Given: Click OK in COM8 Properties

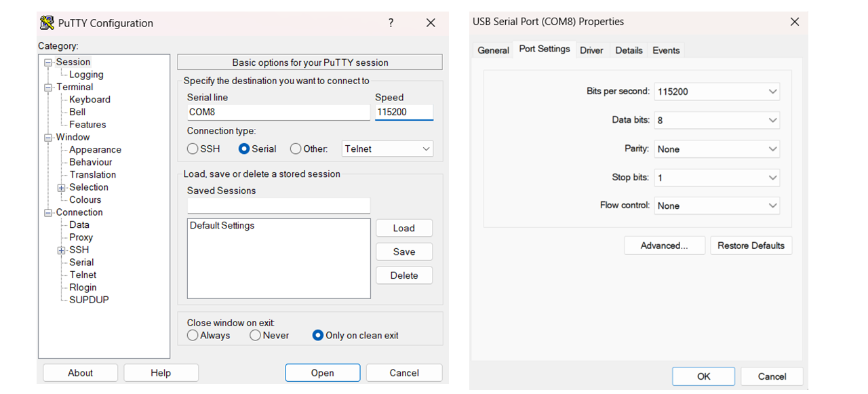Looking at the screenshot, I should (x=704, y=376).
